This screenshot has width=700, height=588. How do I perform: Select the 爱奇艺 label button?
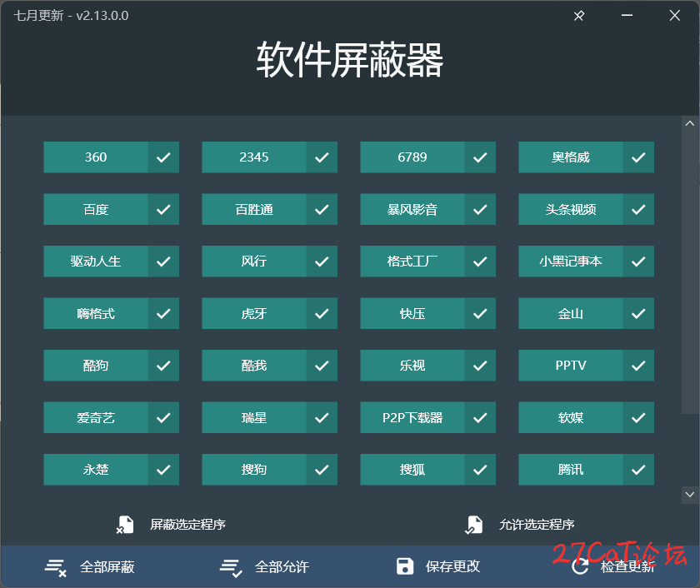coord(96,417)
